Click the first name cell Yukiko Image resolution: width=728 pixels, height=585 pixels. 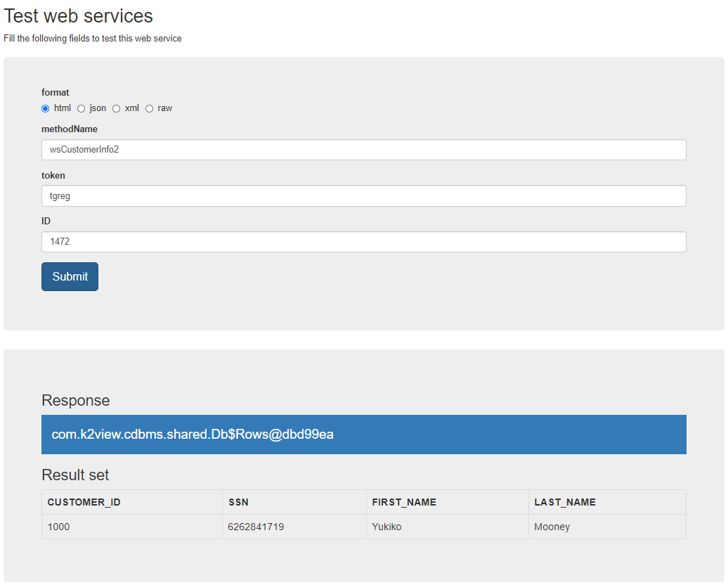[386, 527]
